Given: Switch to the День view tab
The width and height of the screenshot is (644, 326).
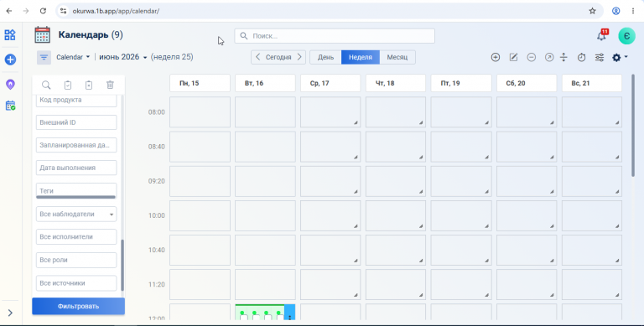Looking at the screenshot, I should click(x=325, y=57).
